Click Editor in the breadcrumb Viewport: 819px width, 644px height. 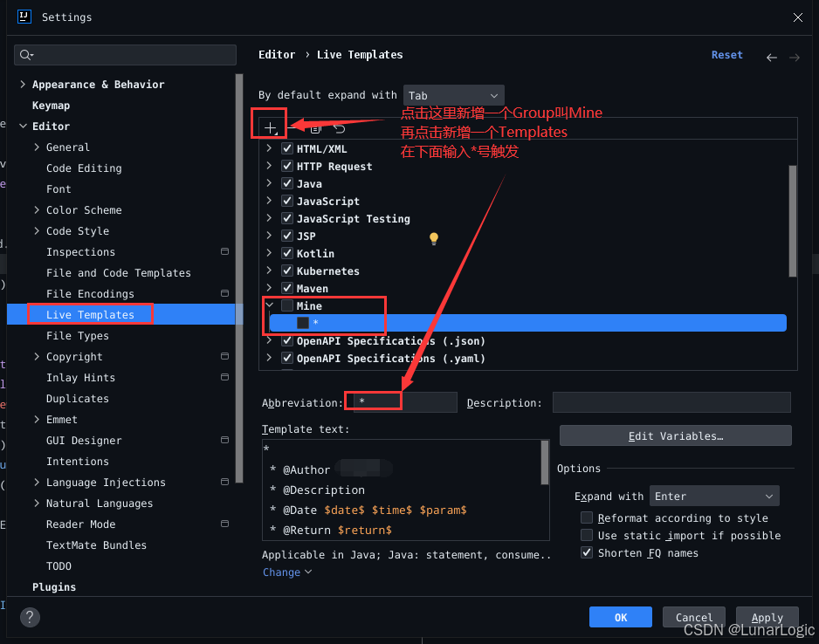click(276, 55)
